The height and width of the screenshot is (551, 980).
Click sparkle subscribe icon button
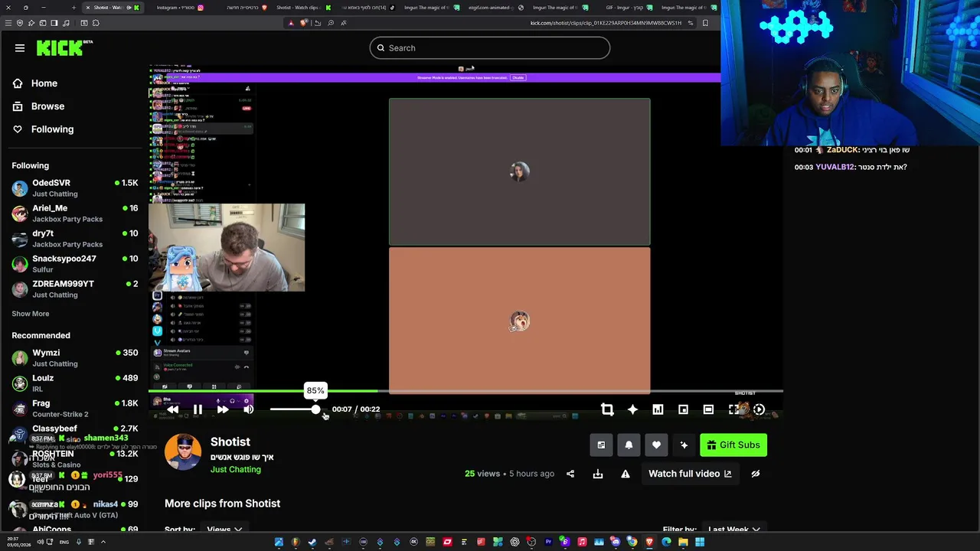[684, 445]
